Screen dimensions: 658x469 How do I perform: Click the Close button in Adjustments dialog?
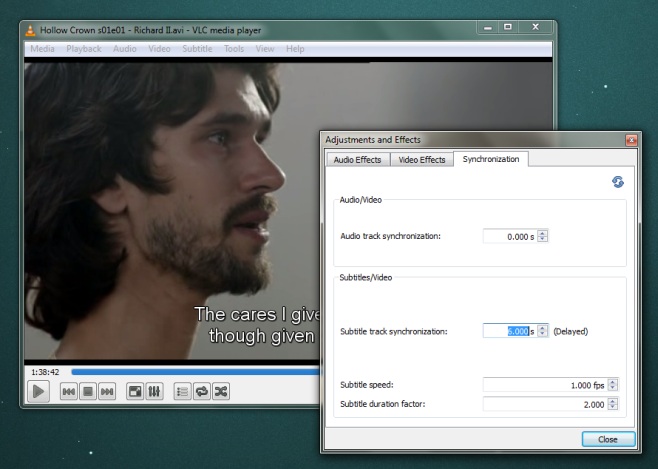608,439
